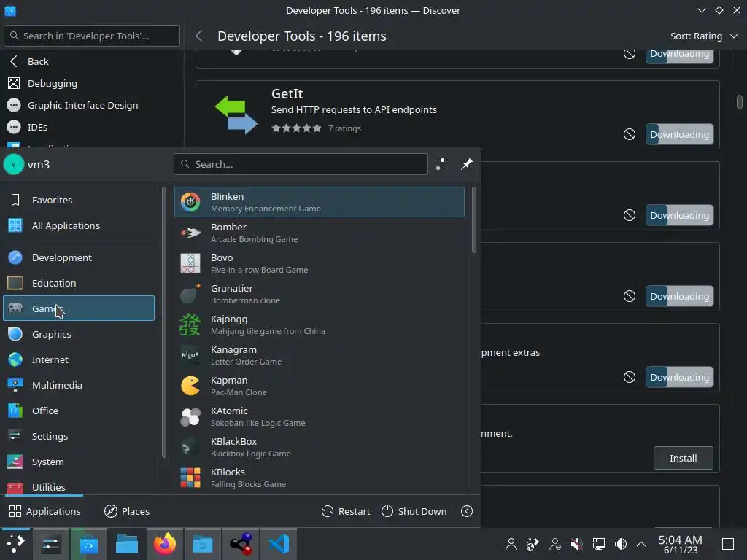Launch Granatier bomberman clone

pos(320,294)
